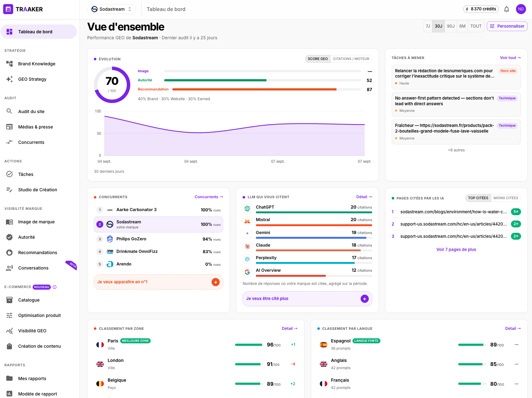The height and width of the screenshot is (398, 532).
Task: Open Détail link in LLM qui vous citent
Action: [364, 197]
